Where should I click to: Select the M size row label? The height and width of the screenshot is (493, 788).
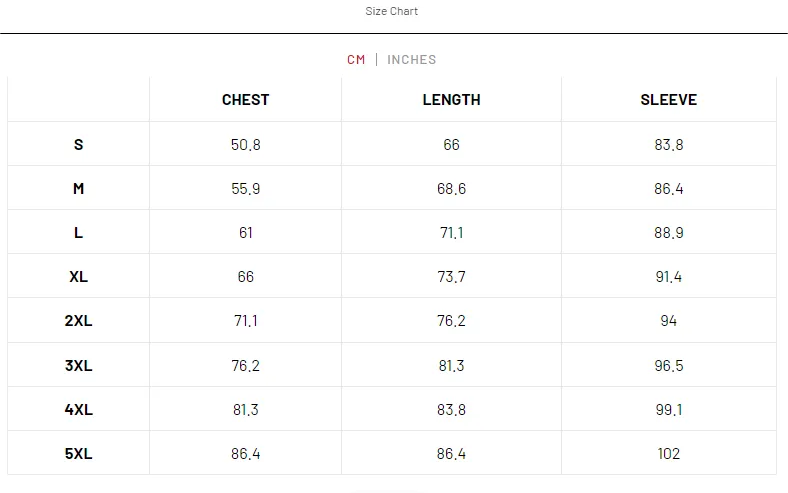coord(79,188)
